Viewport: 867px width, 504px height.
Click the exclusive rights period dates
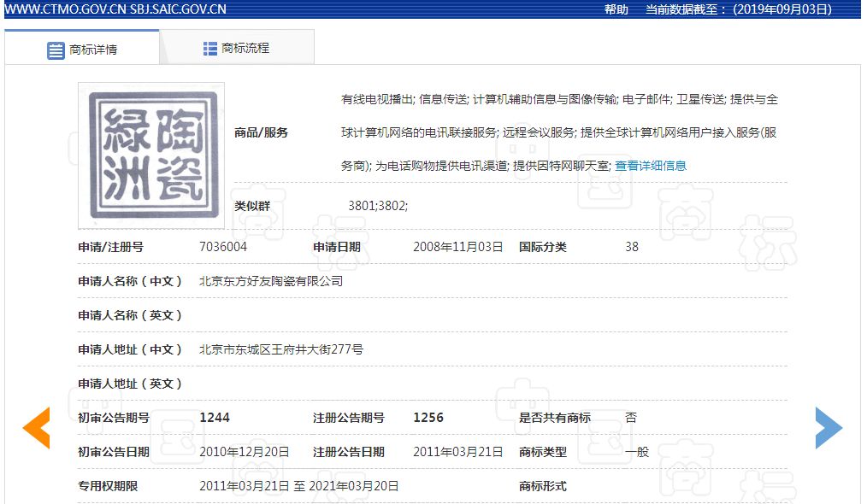coord(299,486)
